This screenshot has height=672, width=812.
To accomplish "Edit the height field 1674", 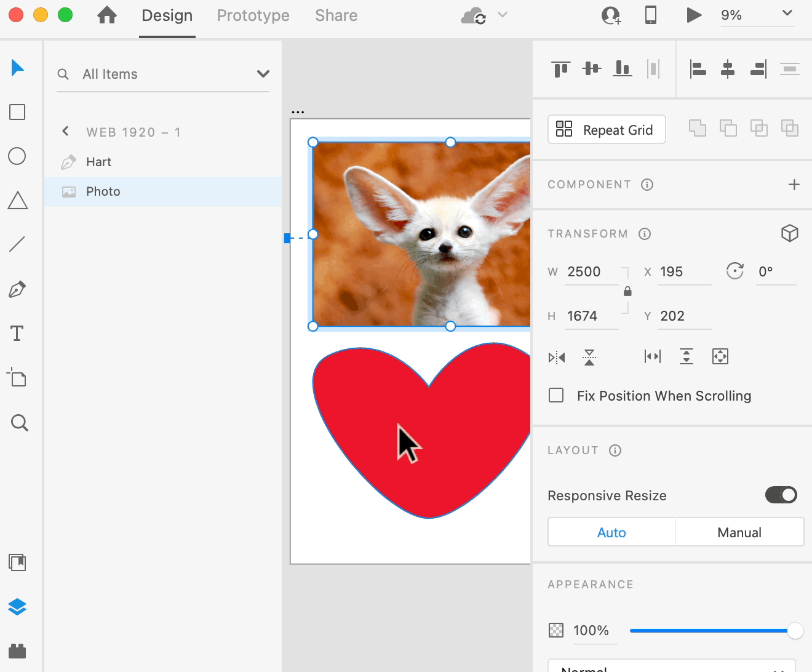I will (591, 316).
